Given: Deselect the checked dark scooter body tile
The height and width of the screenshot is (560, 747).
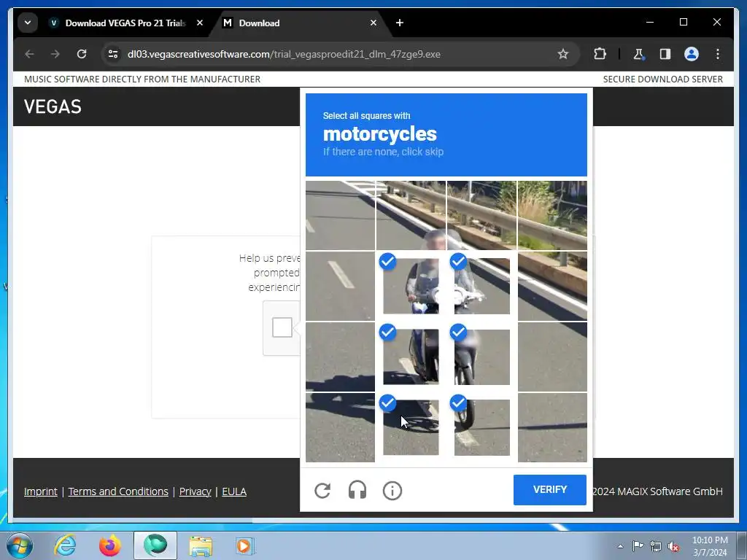Looking at the screenshot, I should pyautogui.click(x=411, y=357).
